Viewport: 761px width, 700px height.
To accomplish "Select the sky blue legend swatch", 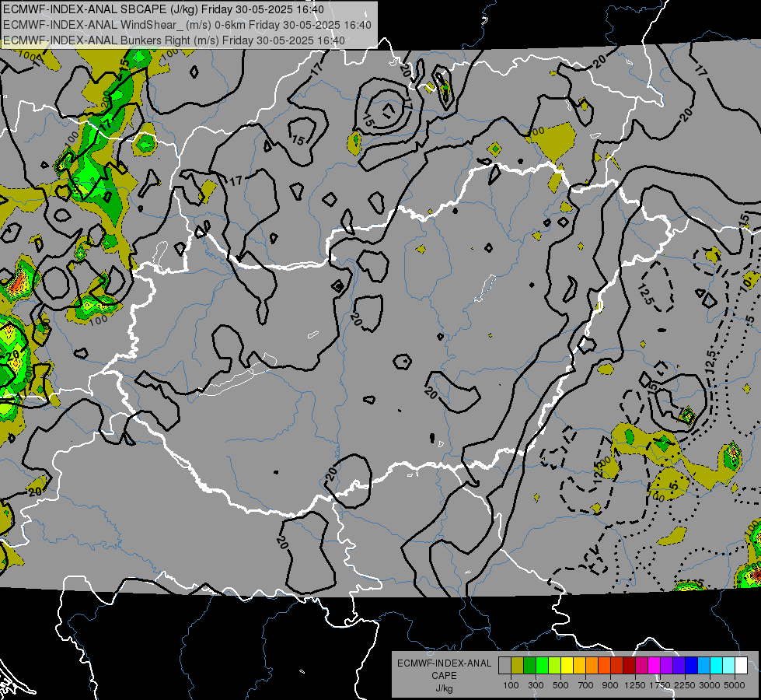I will coord(703,665).
